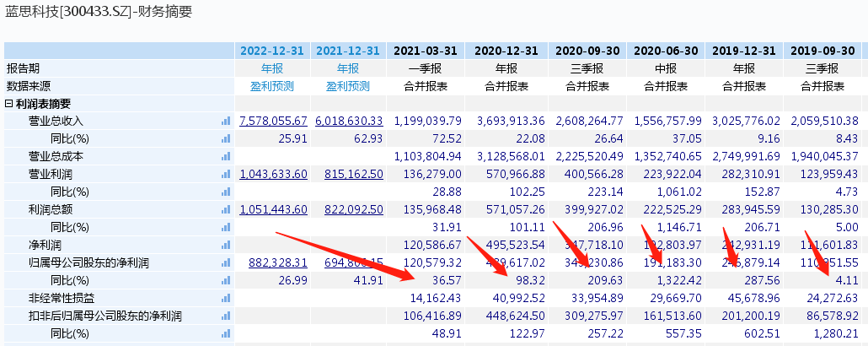Click the 扣非后归属母公司股东的净利润 row label
This screenshot has width=868, height=346.
105,316
